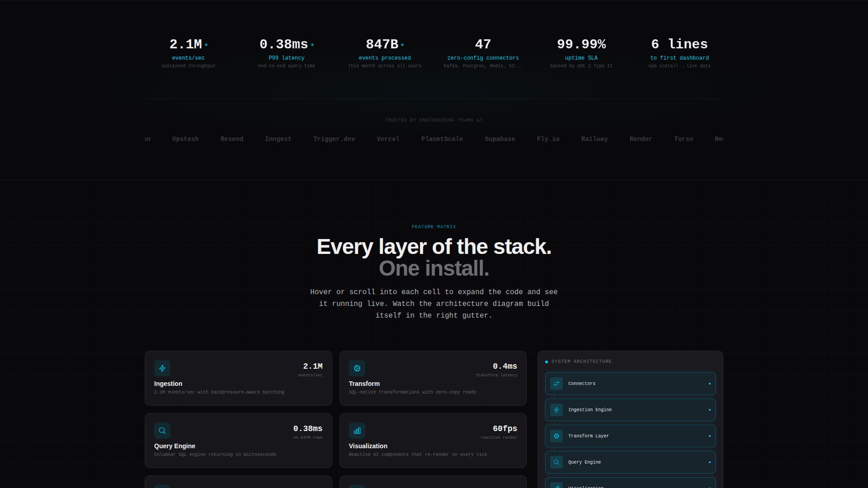Viewport: 868px width, 488px height.
Task: Click the Upstash logo text
Action: (x=185, y=139)
